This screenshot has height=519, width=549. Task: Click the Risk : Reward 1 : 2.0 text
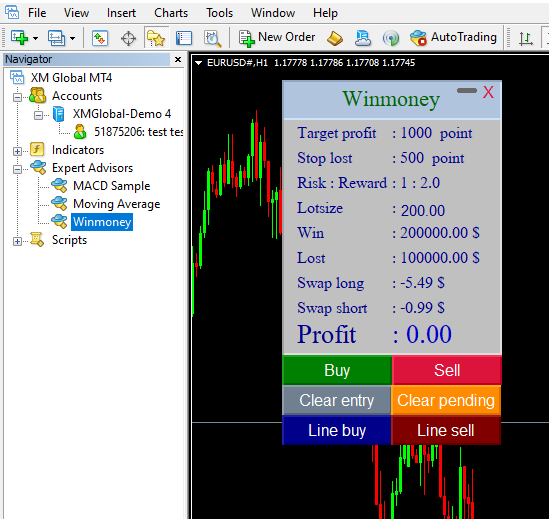pyautogui.click(x=368, y=183)
